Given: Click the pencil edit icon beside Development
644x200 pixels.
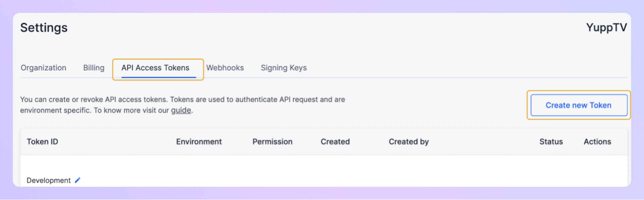Looking at the screenshot, I should tap(77, 180).
